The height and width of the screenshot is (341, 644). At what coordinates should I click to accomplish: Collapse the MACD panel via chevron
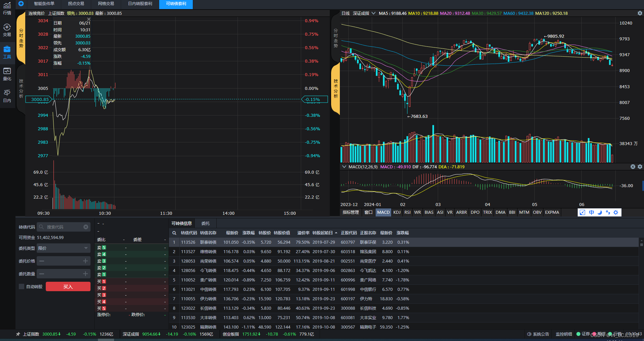[344, 167]
